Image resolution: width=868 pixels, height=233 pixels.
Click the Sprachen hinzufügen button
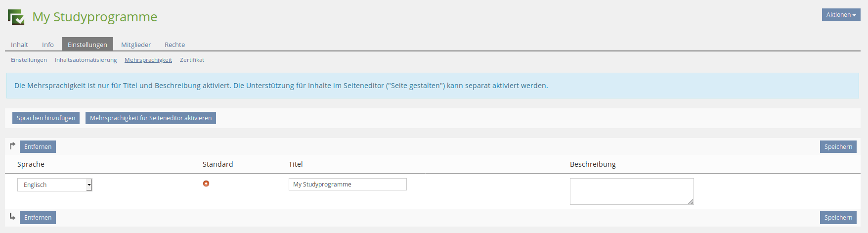(46, 118)
